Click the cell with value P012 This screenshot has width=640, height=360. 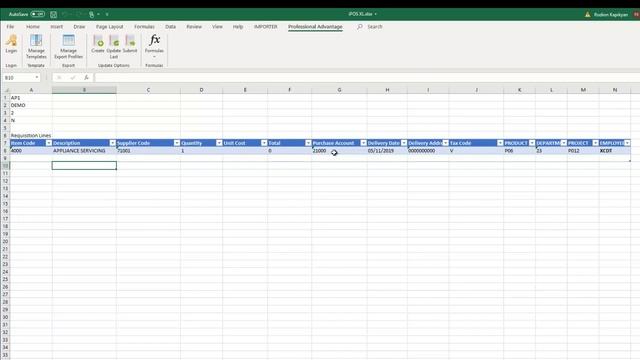[x=583, y=151]
